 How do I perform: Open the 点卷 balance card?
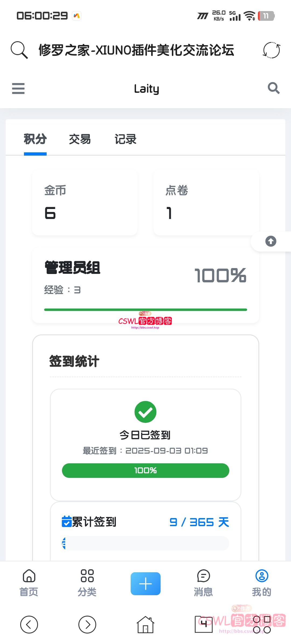[x=206, y=203]
